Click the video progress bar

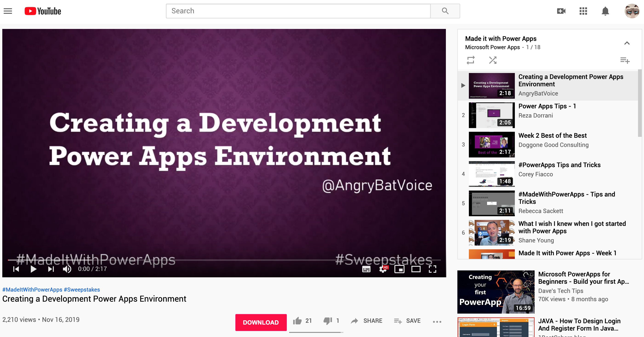tap(224, 260)
